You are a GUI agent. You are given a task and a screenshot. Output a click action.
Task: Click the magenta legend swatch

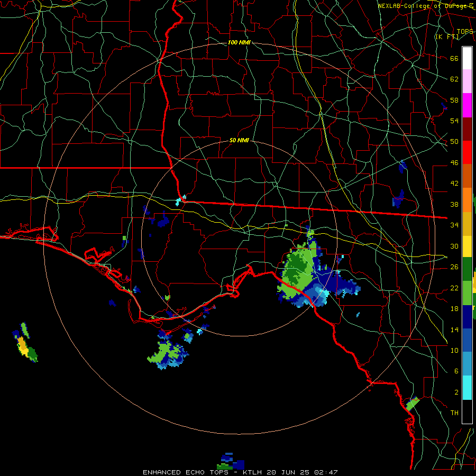click(467, 105)
